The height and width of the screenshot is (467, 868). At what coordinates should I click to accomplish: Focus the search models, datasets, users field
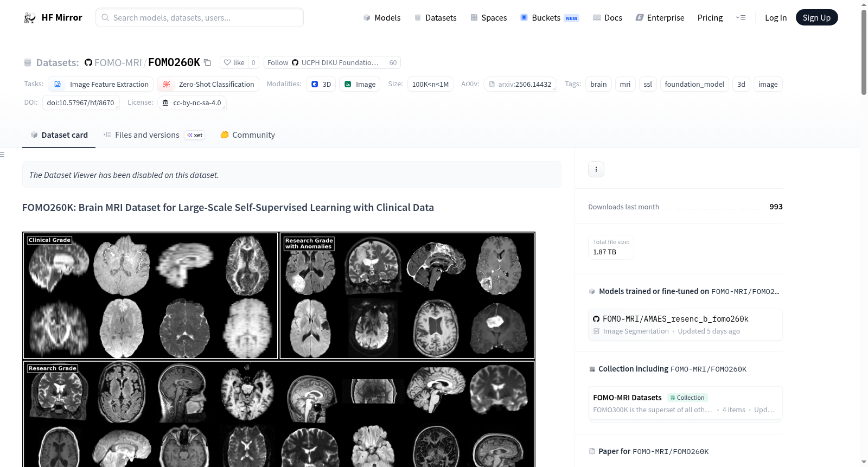pos(200,17)
